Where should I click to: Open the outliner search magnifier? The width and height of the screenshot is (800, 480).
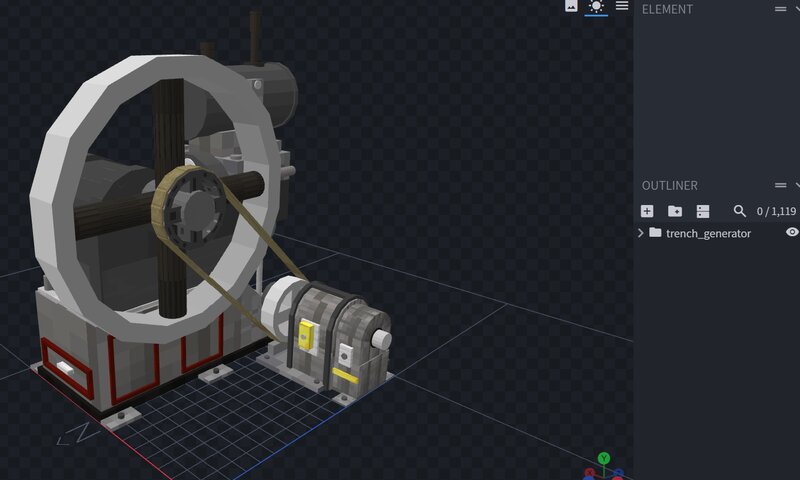[x=740, y=211]
